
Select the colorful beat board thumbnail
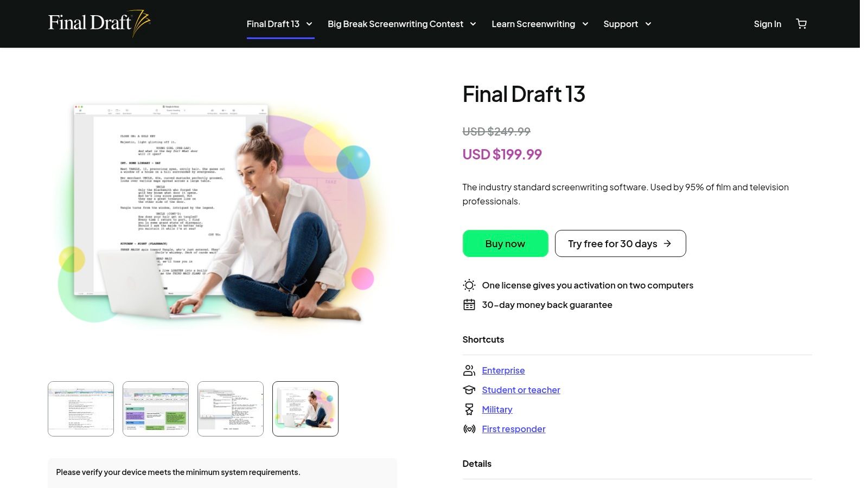coord(156,409)
